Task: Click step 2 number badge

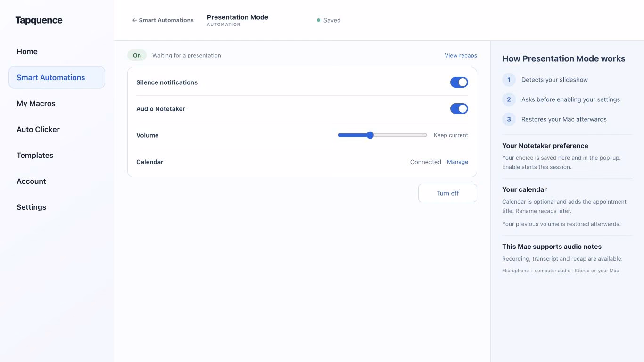Action: click(x=509, y=99)
